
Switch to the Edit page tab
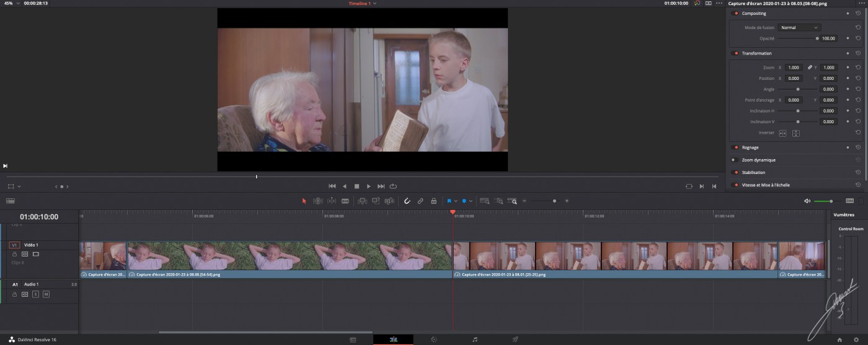click(393, 339)
